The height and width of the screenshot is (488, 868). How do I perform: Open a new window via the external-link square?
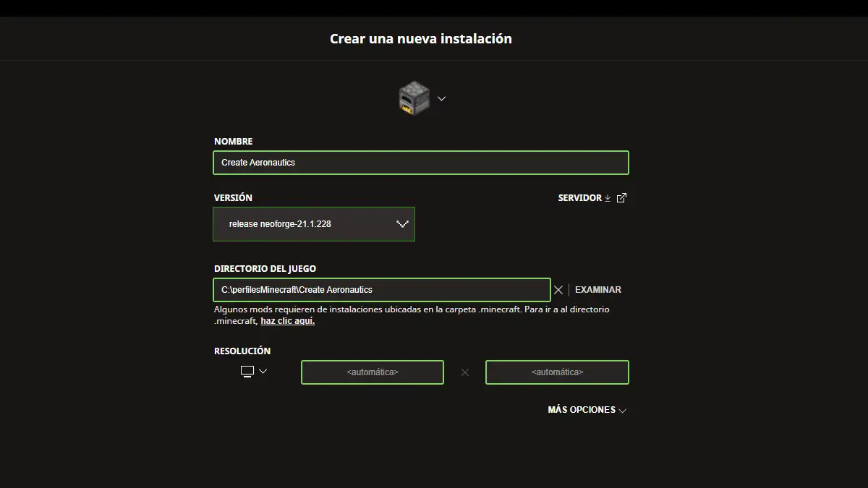point(621,197)
